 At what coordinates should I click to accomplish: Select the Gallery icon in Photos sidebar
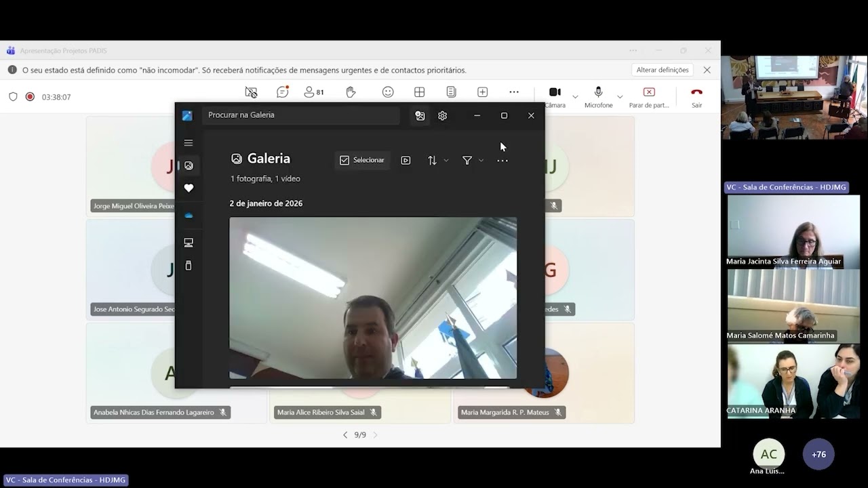pos(189,165)
